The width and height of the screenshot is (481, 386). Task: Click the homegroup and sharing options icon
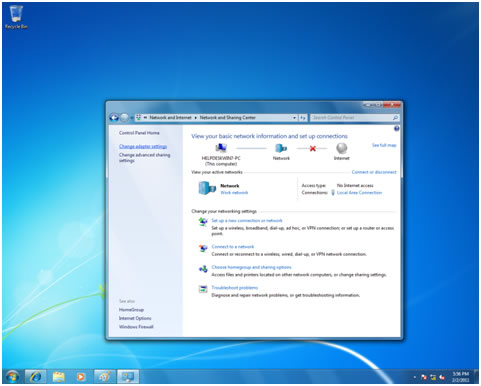(203, 269)
